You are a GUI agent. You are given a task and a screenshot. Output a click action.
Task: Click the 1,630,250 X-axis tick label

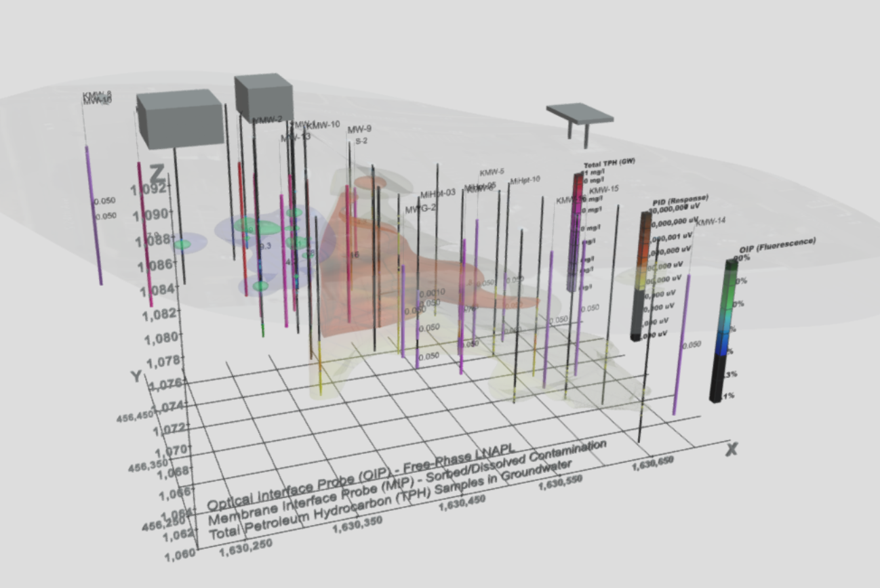[245, 547]
